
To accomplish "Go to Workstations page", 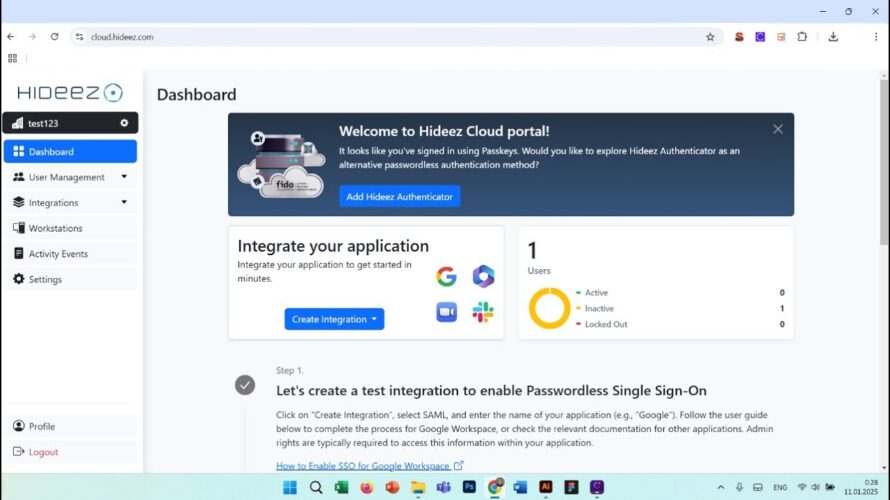I will [70, 228].
